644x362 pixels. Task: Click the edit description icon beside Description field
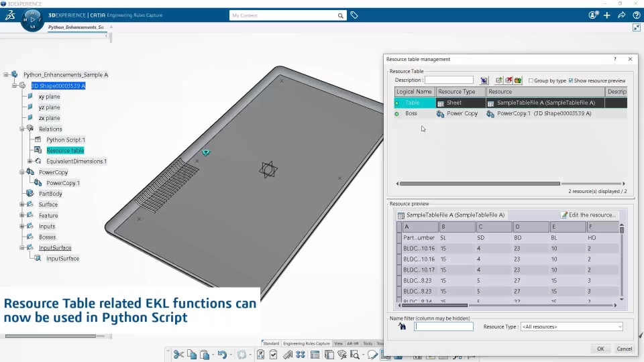click(484, 80)
